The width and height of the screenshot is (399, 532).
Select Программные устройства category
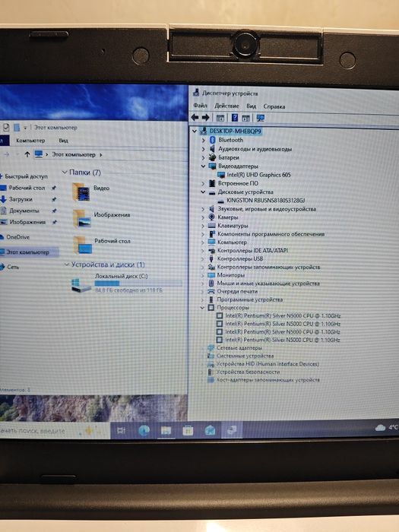point(250,299)
